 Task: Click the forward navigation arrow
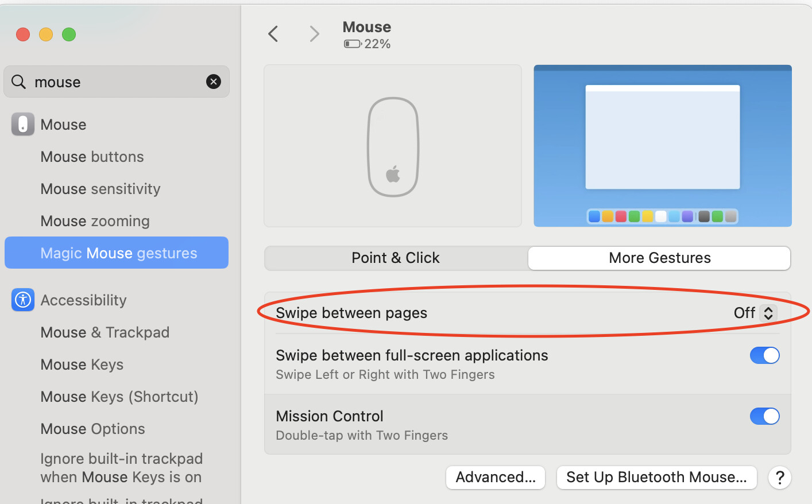314,34
